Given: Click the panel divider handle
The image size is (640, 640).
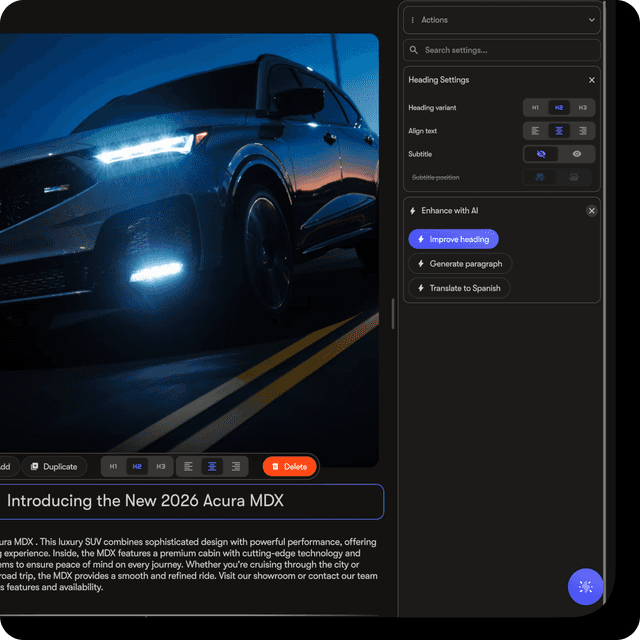Looking at the screenshot, I should click(393, 313).
